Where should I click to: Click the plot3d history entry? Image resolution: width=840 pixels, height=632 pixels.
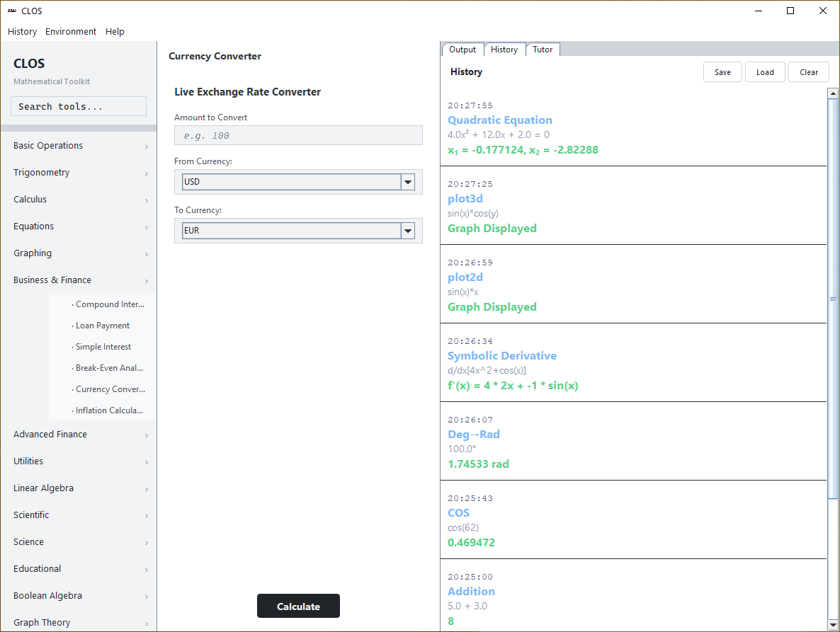634,205
